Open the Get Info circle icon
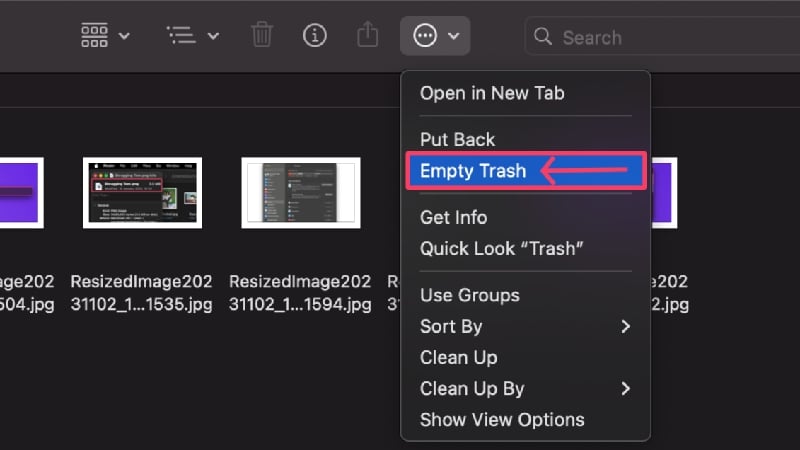Image resolution: width=800 pixels, height=450 pixels. (x=314, y=36)
